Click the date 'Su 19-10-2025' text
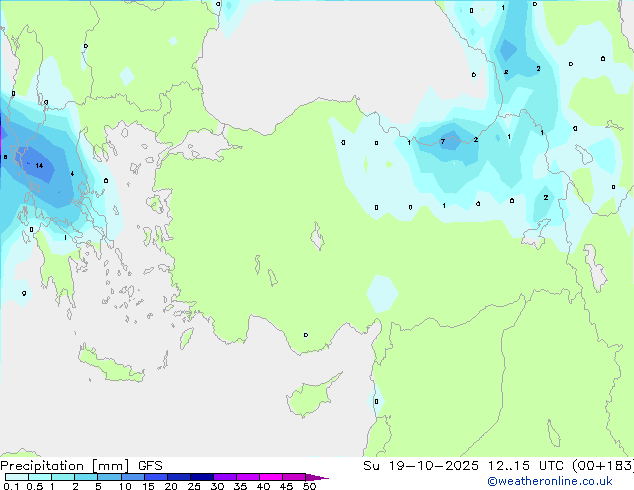 click(x=421, y=466)
